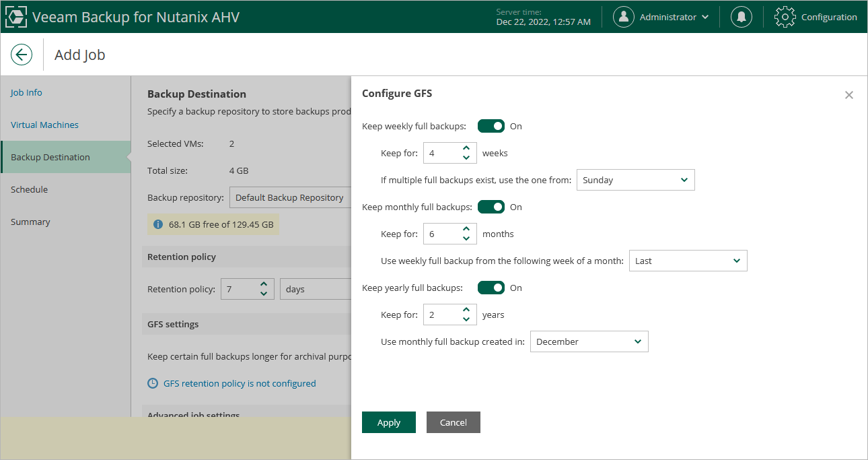Switch off Keep yearly full backups
The image size is (868, 460).
click(x=491, y=288)
